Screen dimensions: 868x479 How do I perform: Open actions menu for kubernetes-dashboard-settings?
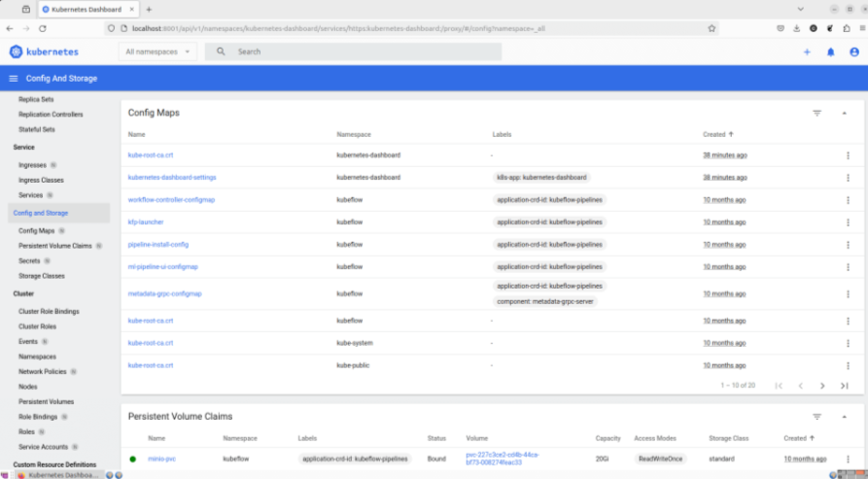[848, 178]
